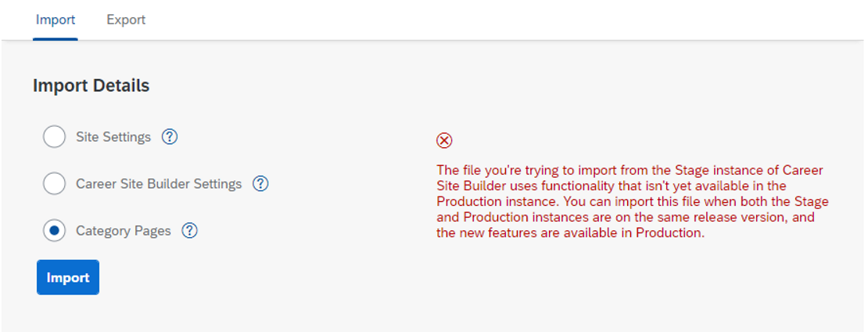Viewport: 868px width, 332px height.
Task: Click the Import Details heading
Action: click(91, 86)
